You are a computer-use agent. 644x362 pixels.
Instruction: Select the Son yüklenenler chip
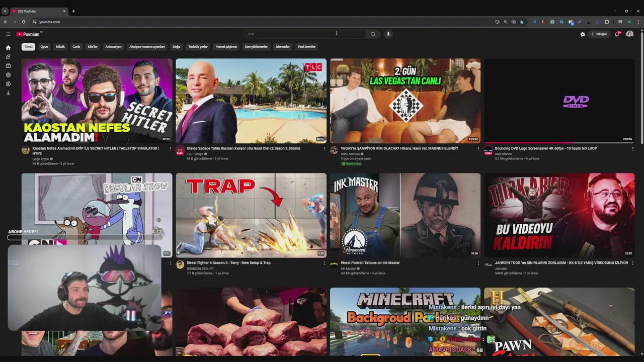click(256, 47)
